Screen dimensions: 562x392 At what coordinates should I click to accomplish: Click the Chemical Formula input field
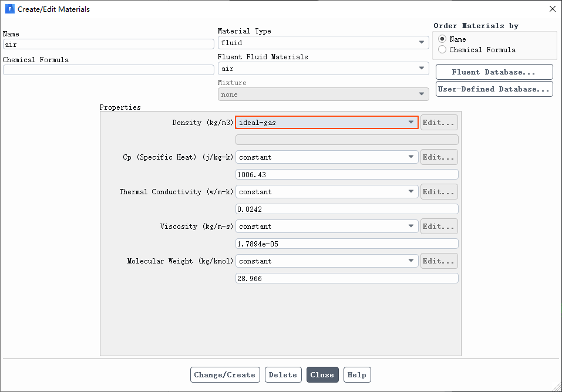coord(108,70)
